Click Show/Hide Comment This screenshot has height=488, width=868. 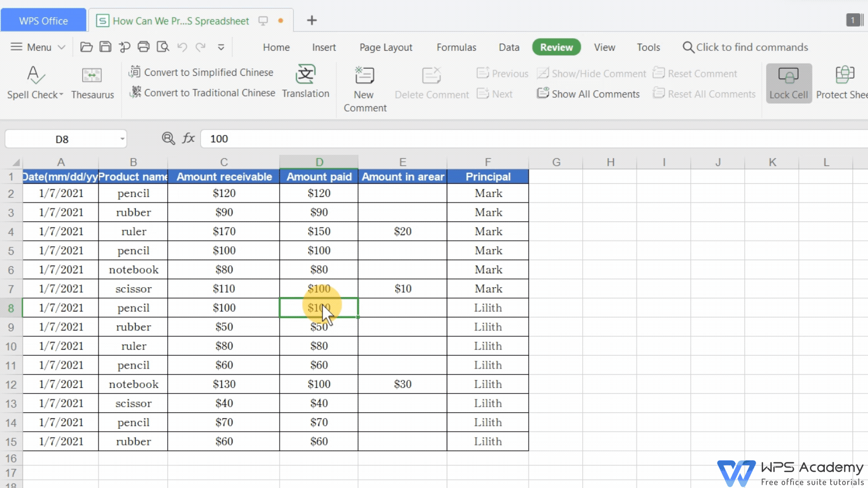coord(591,74)
